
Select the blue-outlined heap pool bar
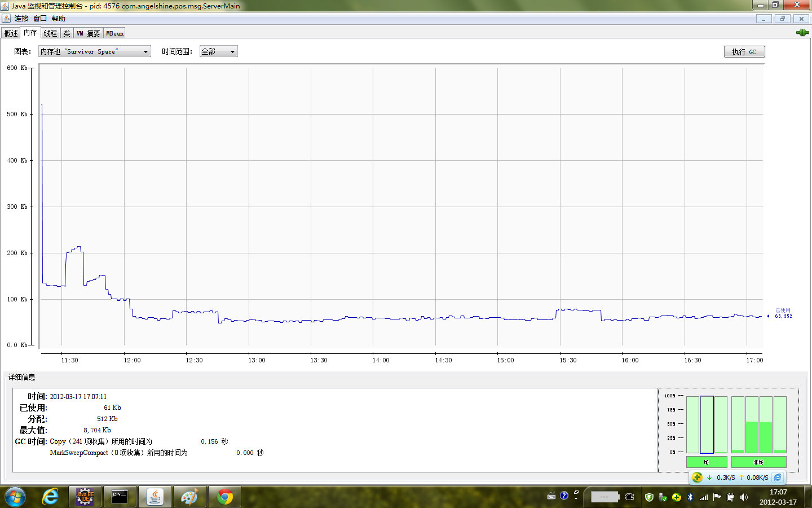pos(707,424)
